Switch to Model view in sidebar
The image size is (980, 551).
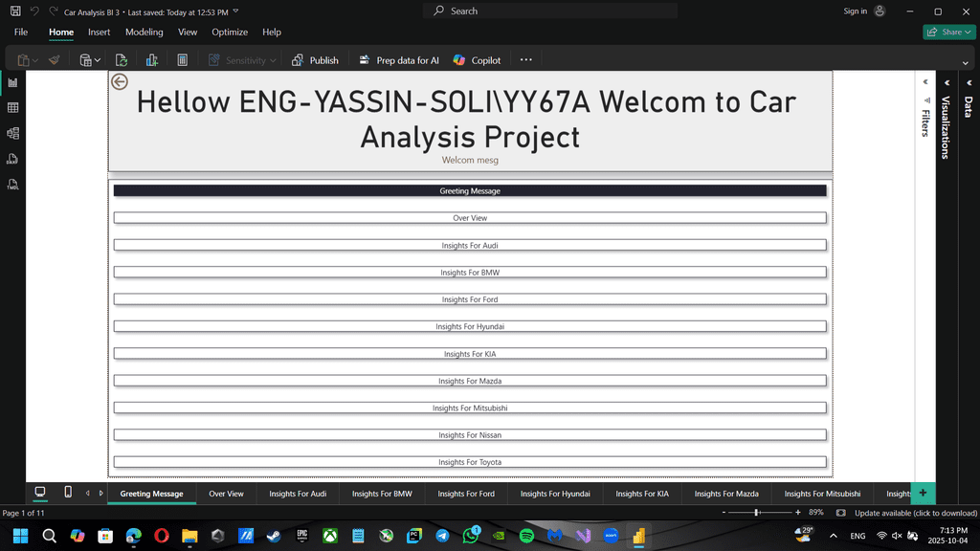tap(13, 134)
